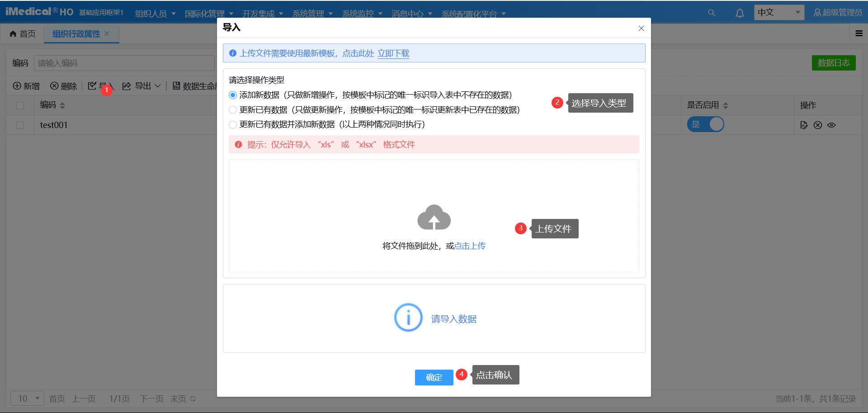Viewport: 868px width, 413px height.
Task: Toggle the 是否启用 switch for test001
Action: pos(706,124)
